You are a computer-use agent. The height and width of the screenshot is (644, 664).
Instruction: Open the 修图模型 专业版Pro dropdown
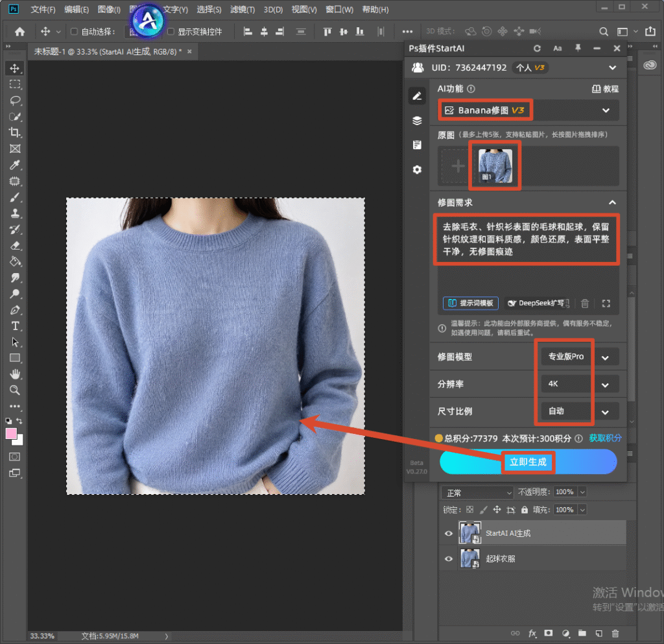[x=580, y=357]
